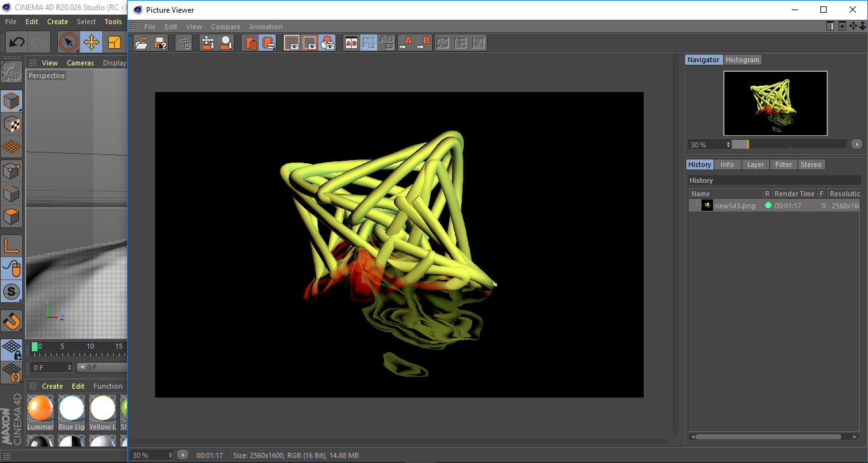
Task: Remove image using the trash can icon
Action: pyautogui.click(x=250, y=43)
